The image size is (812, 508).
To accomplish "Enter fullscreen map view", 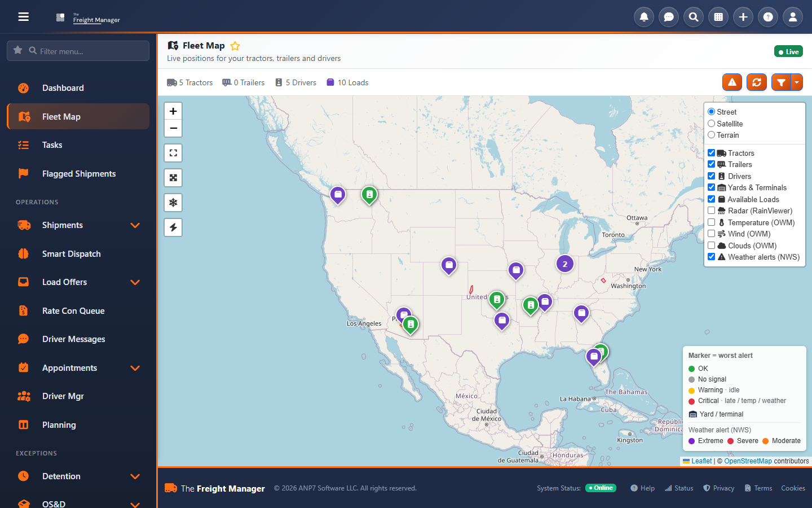I will [x=173, y=153].
